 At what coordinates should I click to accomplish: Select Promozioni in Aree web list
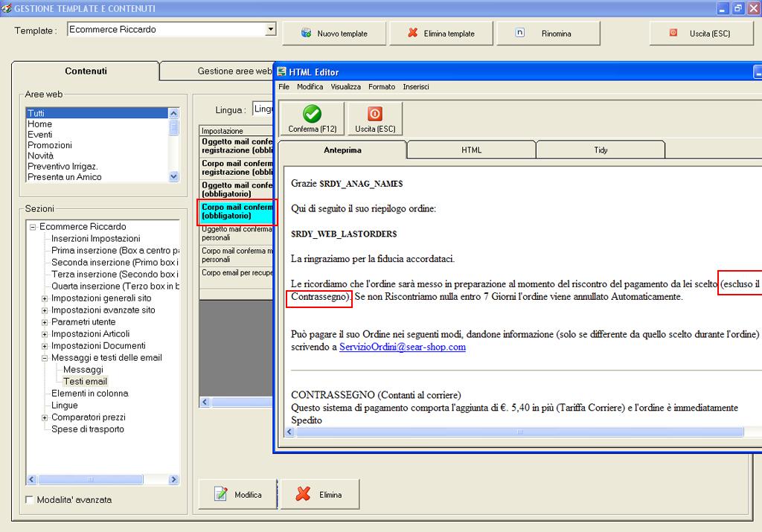[x=97, y=145]
